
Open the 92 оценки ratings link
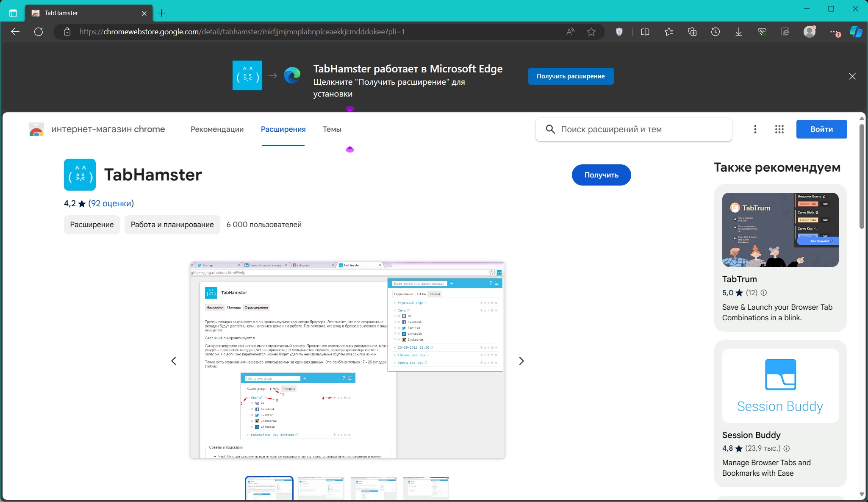(x=111, y=203)
